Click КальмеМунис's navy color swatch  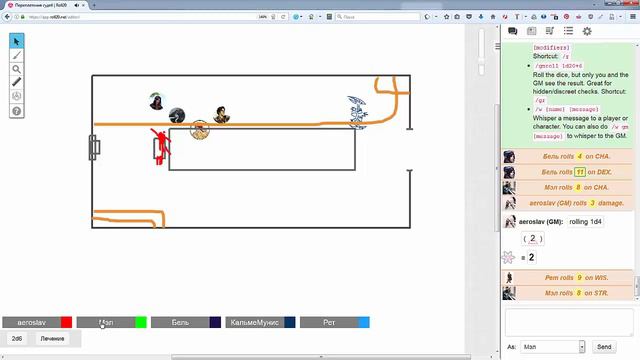click(x=290, y=322)
